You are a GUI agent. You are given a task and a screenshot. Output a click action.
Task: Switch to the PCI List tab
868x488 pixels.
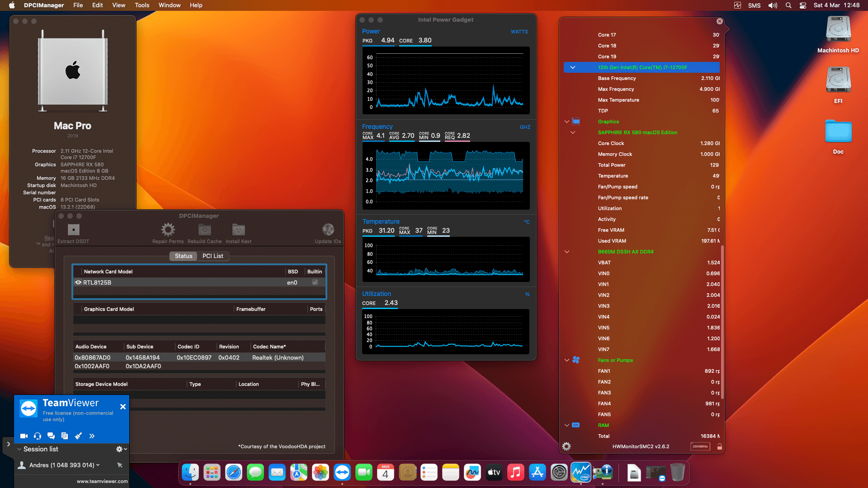tap(213, 256)
